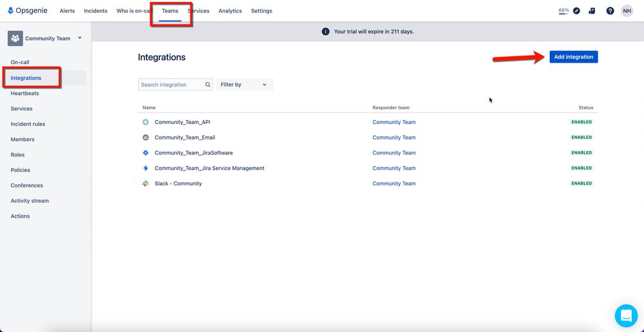Go to the Analytics tab

click(x=230, y=11)
